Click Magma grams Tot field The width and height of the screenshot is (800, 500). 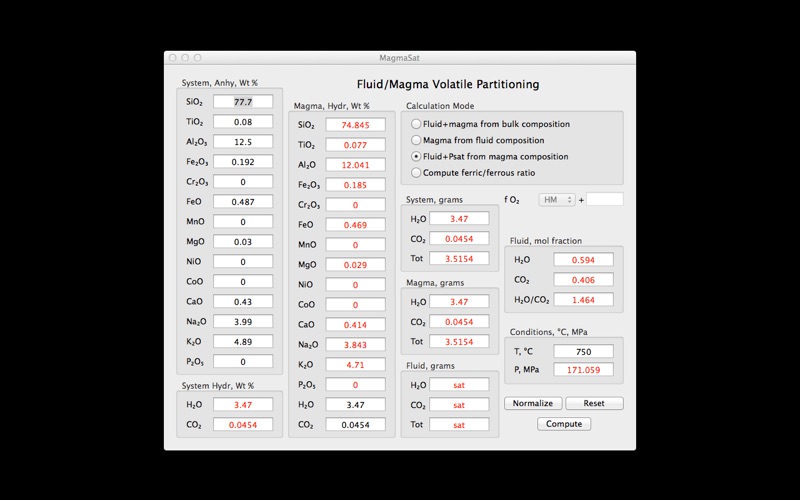click(459, 341)
